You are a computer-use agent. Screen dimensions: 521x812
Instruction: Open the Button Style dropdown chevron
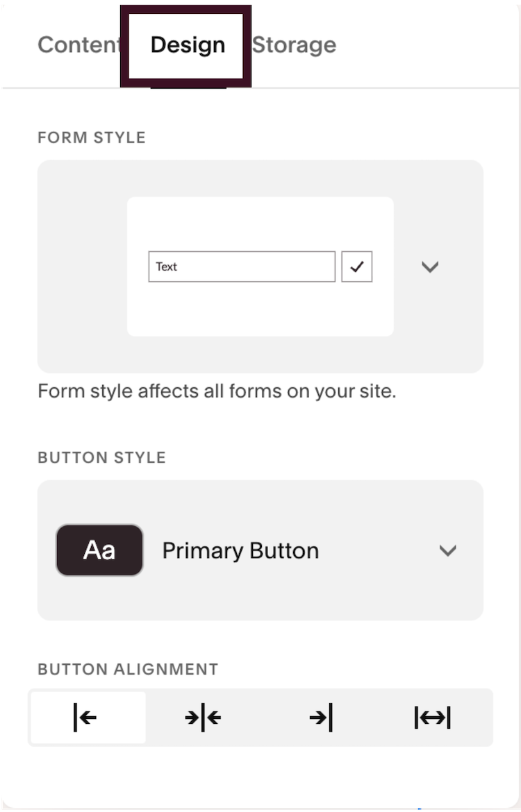pos(447,550)
